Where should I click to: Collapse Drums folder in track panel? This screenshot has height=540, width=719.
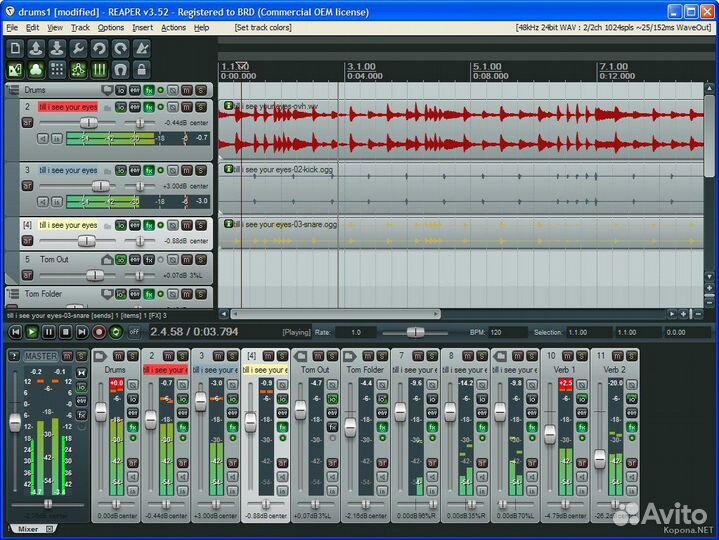(x=13, y=90)
